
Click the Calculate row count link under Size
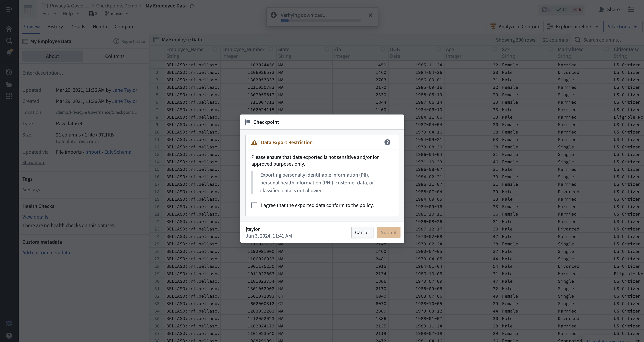(x=78, y=141)
